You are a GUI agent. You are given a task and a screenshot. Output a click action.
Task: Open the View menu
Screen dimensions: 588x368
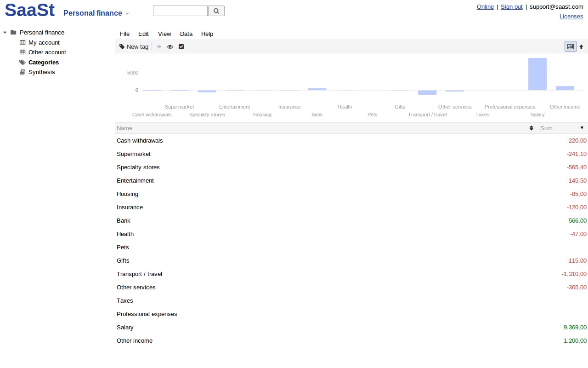click(164, 34)
